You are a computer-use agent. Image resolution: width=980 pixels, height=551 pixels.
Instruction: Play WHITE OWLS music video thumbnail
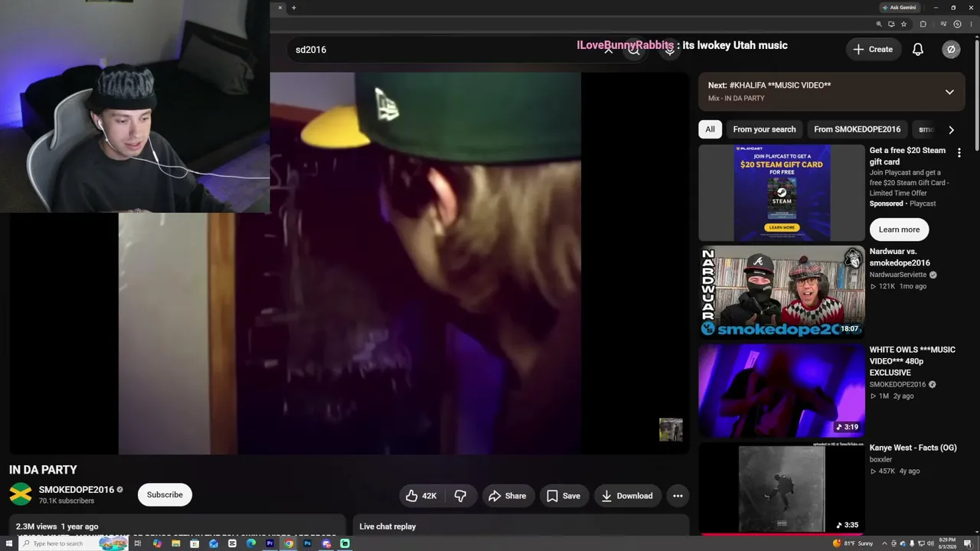click(x=782, y=390)
